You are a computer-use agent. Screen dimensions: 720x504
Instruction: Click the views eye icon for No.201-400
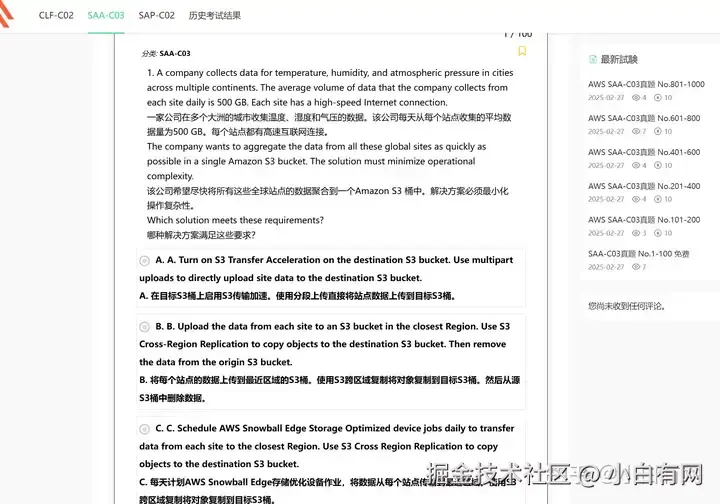pyautogui.click(x=636, y=200)
